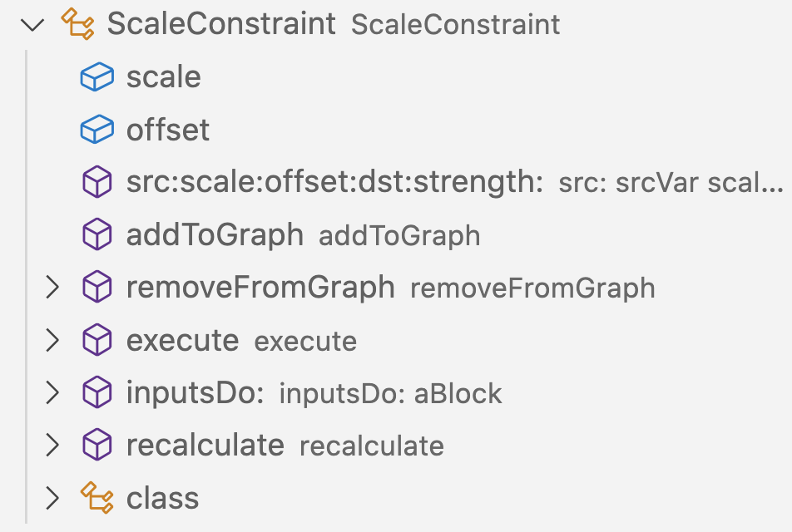
Task: Click the blue offset field icon
Action: (x=97, y=129)
